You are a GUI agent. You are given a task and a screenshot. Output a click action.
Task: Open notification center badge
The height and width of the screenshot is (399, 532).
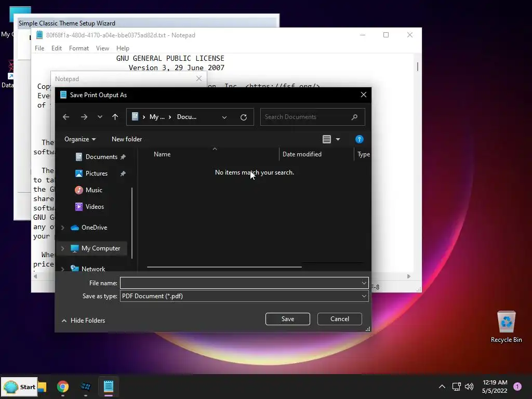517,387
